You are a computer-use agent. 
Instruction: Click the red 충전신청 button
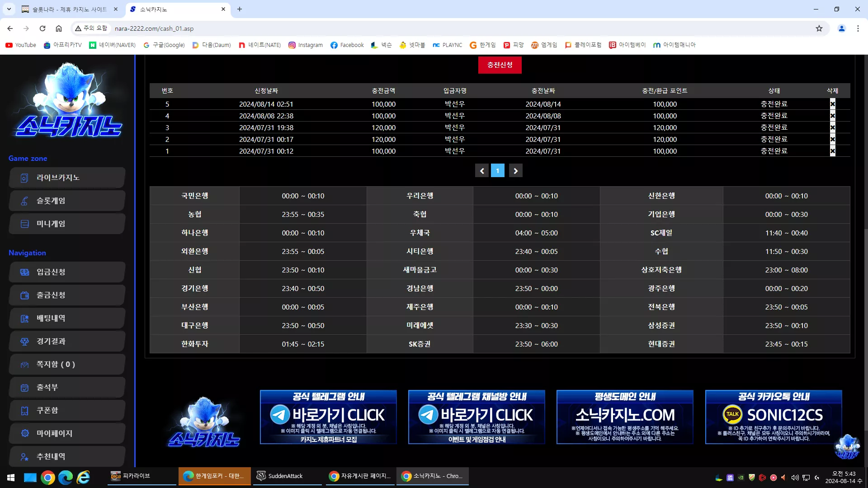pyautogui.click(x=500, y=65)
